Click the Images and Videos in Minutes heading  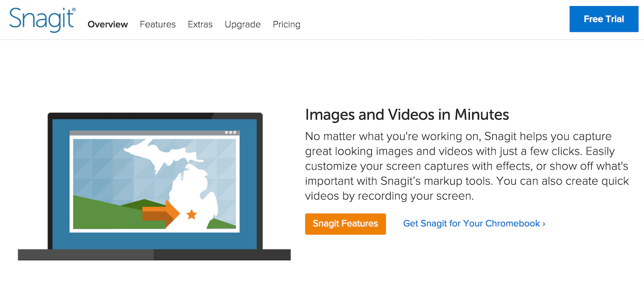pyautogui.click(x=407, y=115)
